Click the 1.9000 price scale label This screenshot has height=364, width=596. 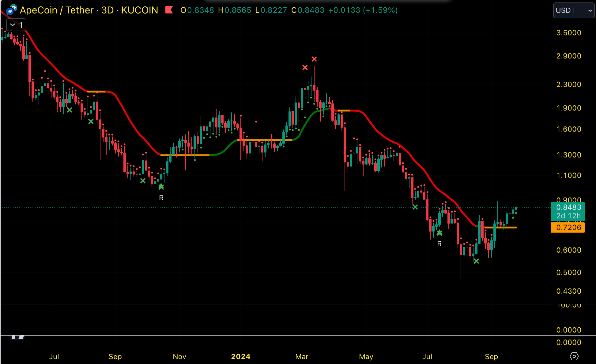569,108
